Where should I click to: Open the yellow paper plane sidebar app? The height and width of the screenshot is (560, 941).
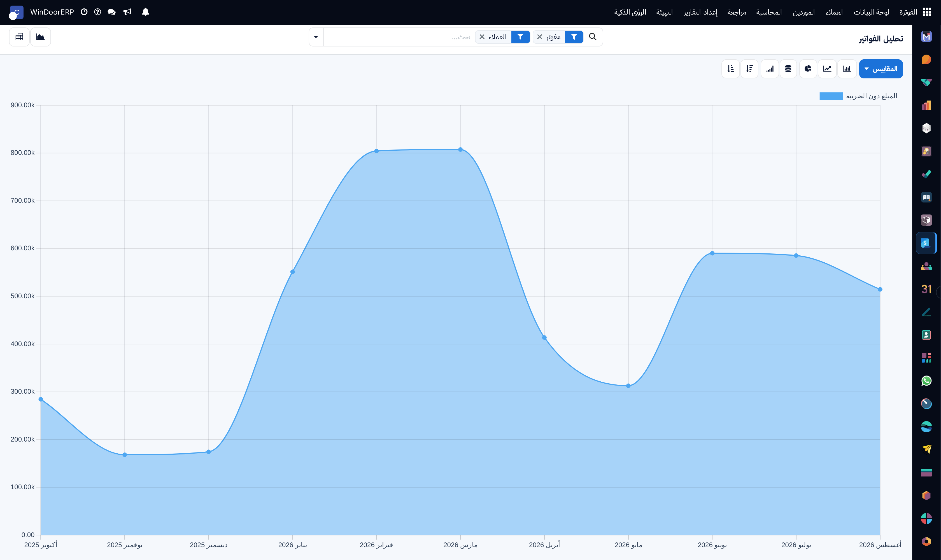pos(926,449)
